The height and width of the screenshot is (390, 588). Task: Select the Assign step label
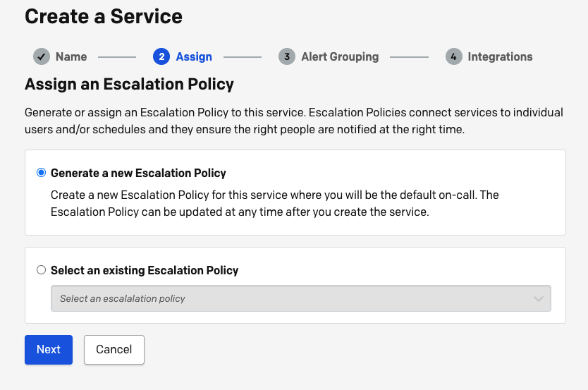[x=194, y=56]
